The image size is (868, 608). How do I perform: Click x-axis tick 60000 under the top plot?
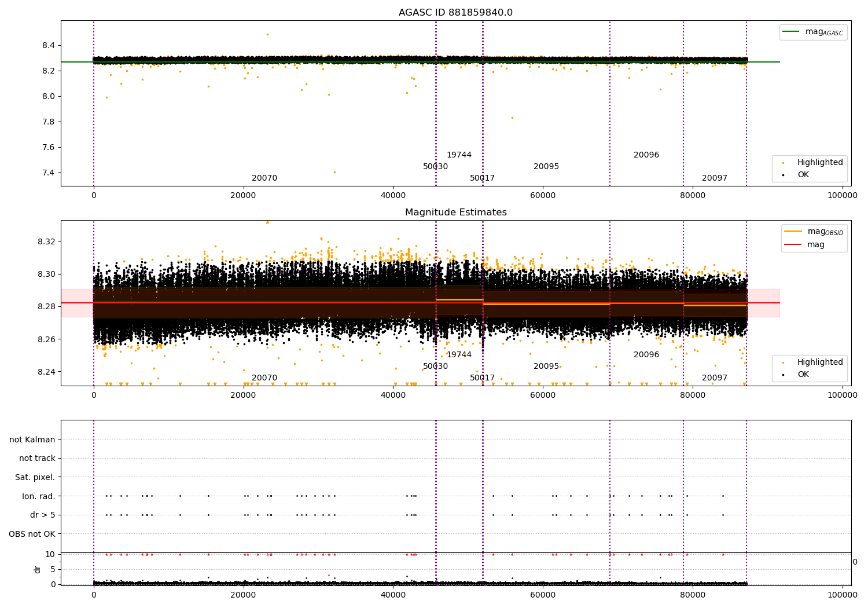(543, 196)
